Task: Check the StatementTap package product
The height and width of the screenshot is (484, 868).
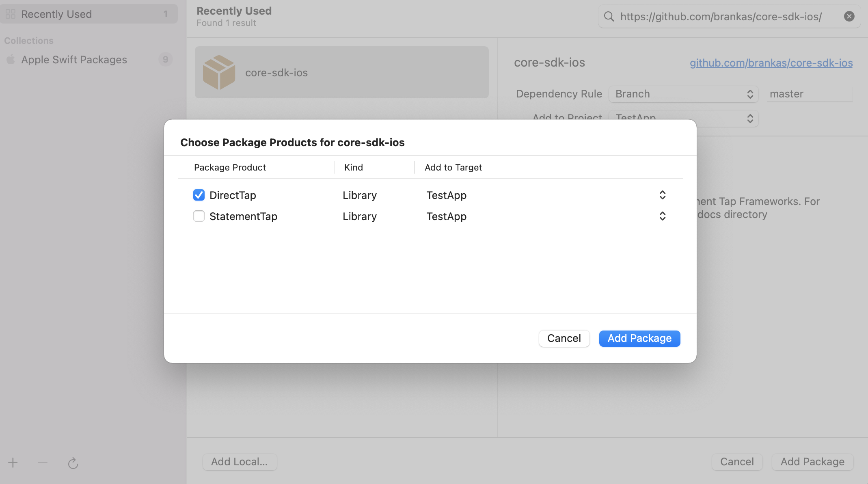Action: pyautogui.click(x=199, y=216)
